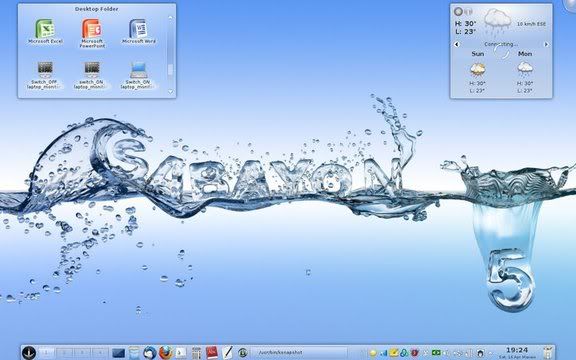Click the show desktop panel icon

pos(118,353)
